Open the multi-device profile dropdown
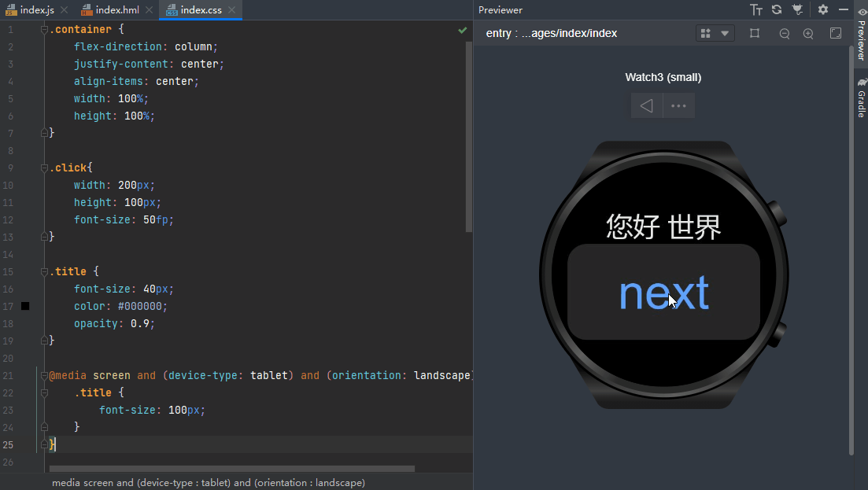 [715, 33]
